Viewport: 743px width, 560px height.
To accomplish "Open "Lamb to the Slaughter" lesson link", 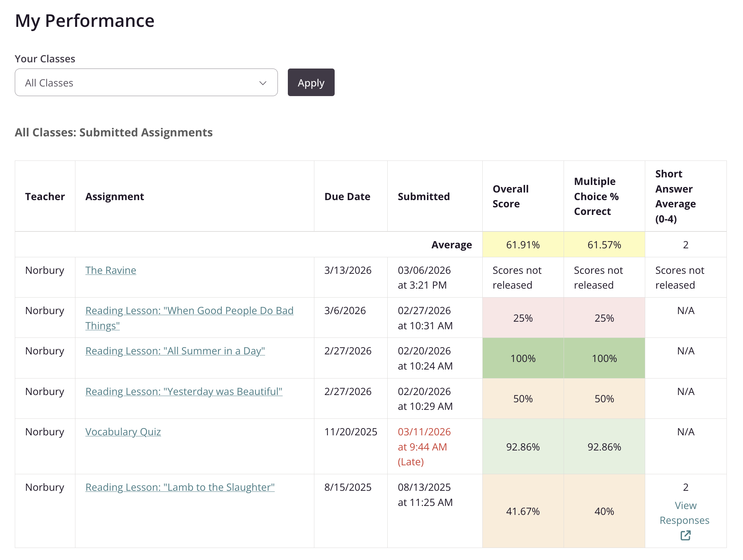I will pos(180,487).
